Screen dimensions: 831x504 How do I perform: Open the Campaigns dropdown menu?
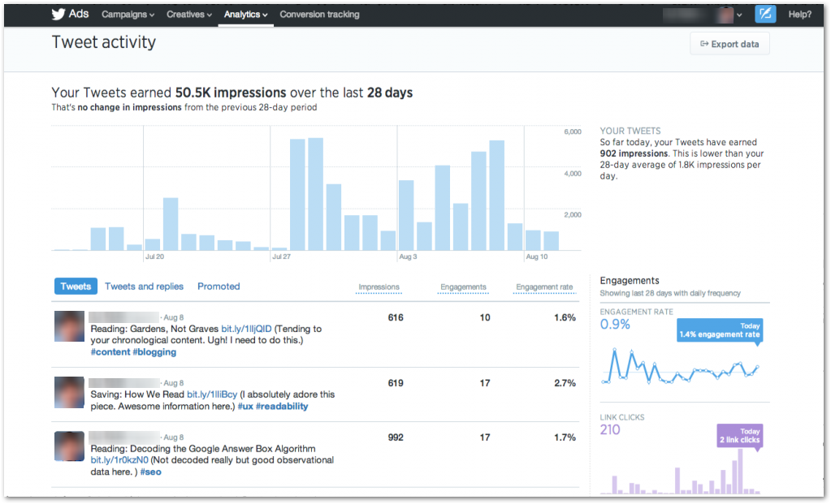(128, 15)
